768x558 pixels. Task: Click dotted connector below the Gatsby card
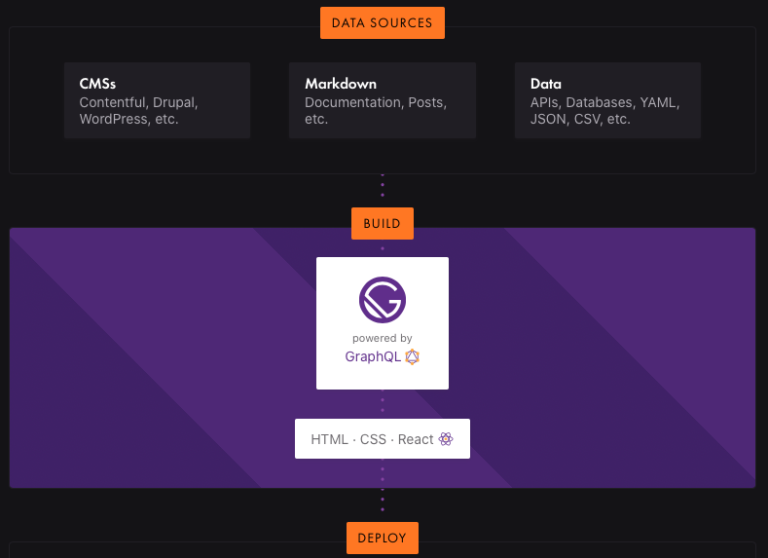tap(382, 404)
